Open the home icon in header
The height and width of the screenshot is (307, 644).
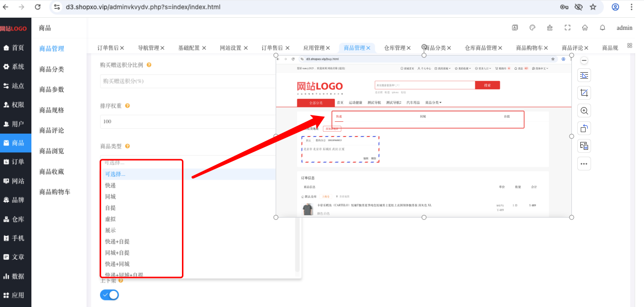coord(585,28)
